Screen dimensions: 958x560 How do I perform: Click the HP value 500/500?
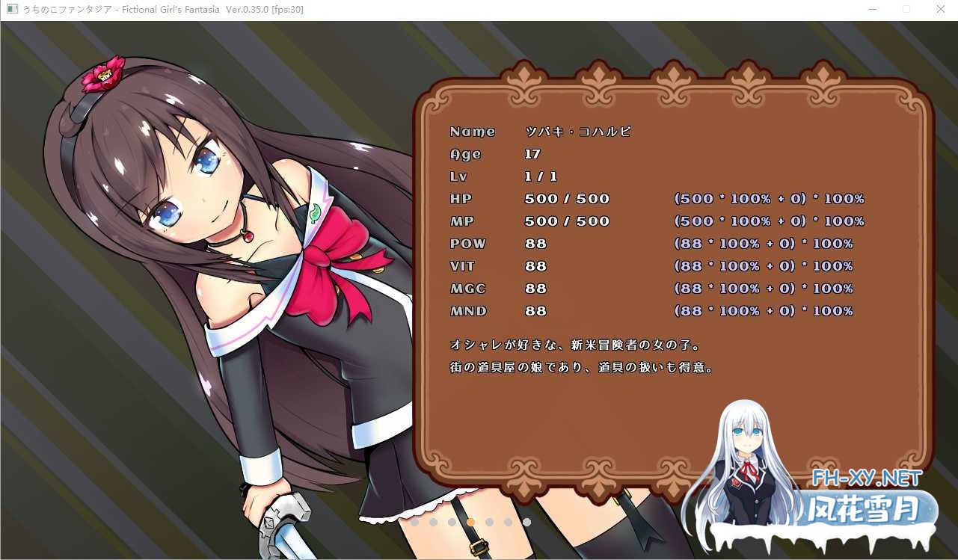566,198
